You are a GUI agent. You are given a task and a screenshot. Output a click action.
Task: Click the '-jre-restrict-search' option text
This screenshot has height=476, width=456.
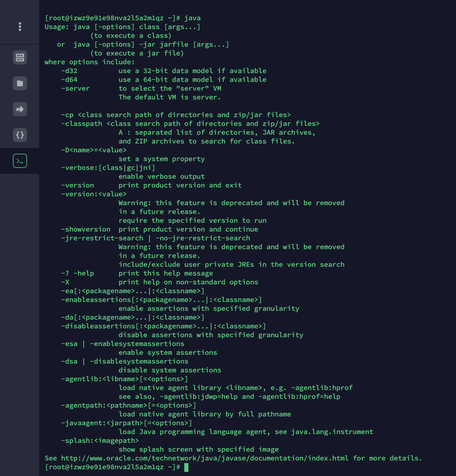(102, 238)
